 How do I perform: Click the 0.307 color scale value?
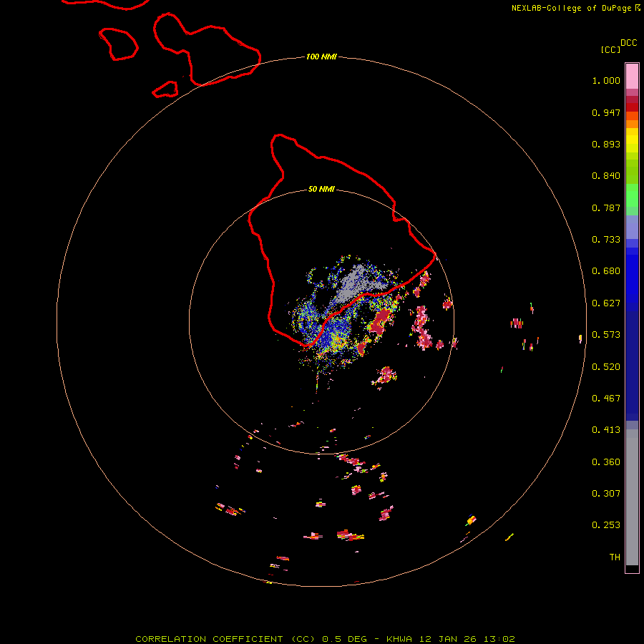coord(606,494)
